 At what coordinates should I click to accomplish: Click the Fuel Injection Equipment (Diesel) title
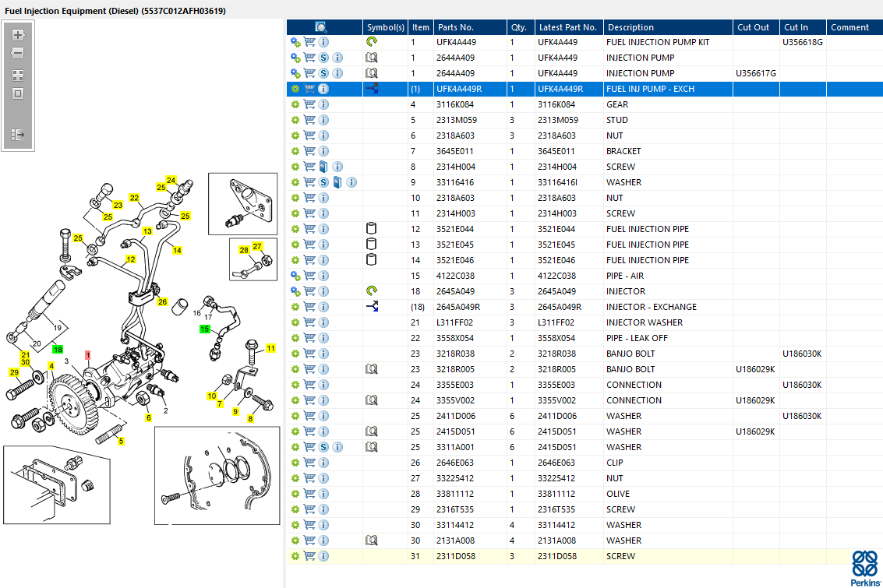click(x=115, y=11)
